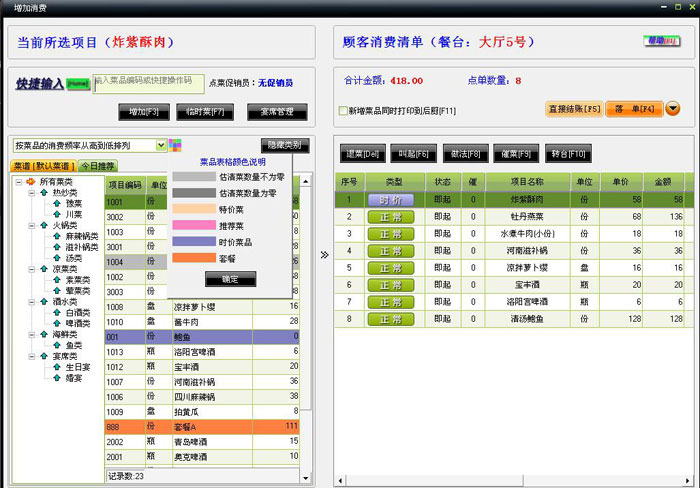This screenshot has height=488, width=700.
Task: Select the 菜谱 [默认菜谱] tab
Action: (42, 165)
